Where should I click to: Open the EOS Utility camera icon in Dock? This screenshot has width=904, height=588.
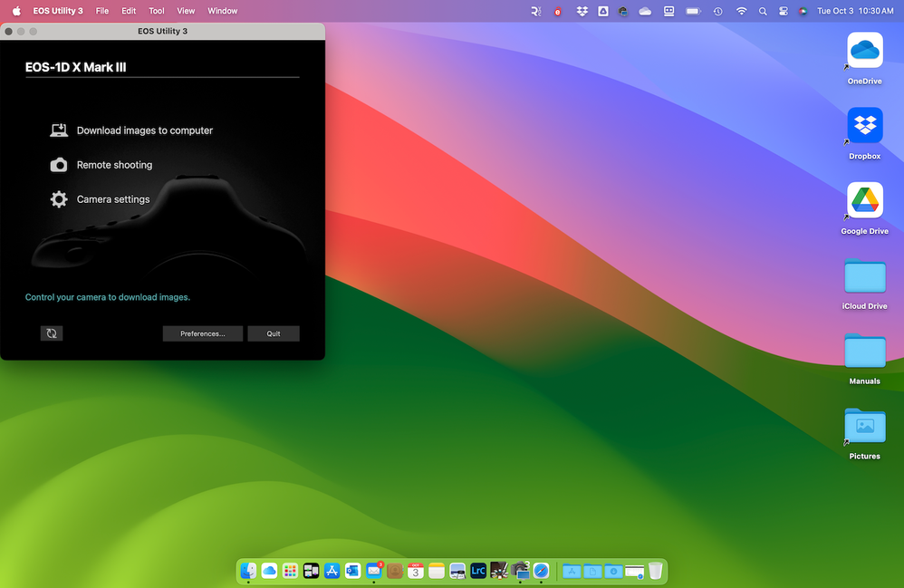520,571
